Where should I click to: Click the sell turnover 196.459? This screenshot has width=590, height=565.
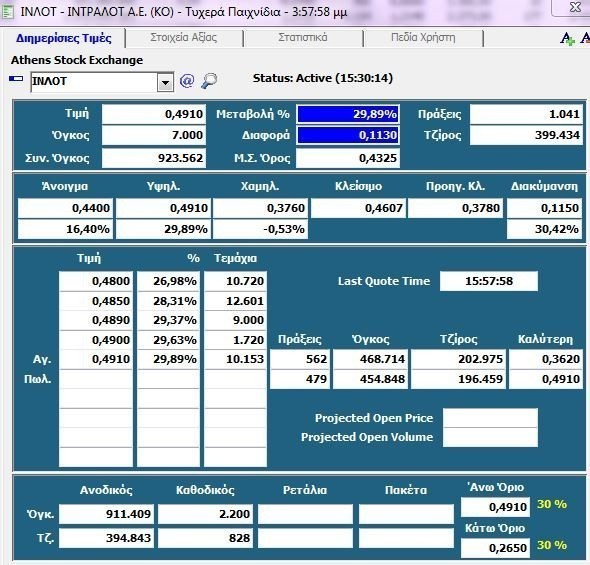(459, 379)
